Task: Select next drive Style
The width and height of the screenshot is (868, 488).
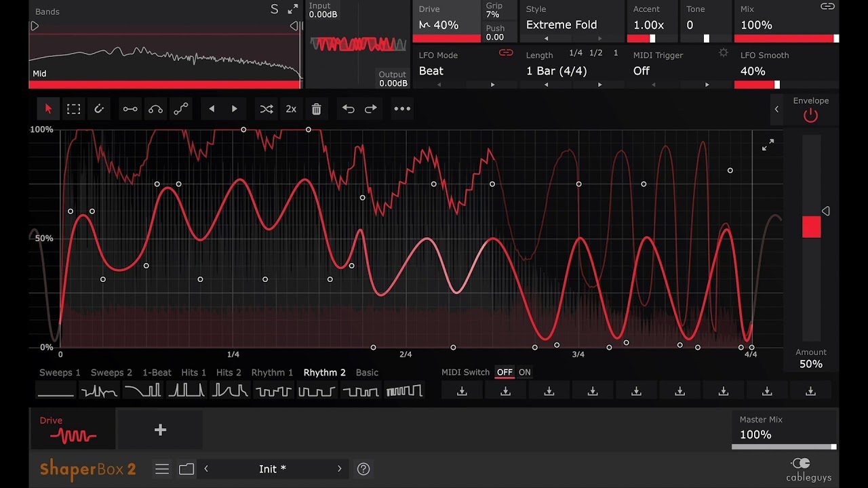Action: pos(599,39)
